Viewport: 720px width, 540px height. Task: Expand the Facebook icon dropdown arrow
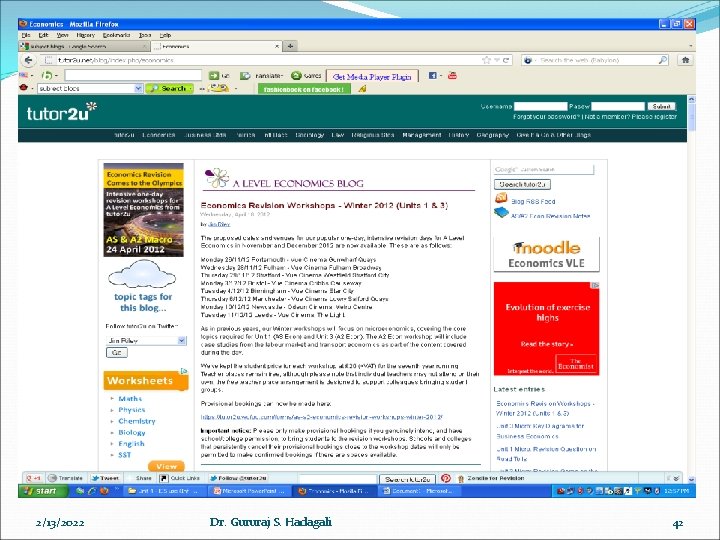[x=440, y=76]
